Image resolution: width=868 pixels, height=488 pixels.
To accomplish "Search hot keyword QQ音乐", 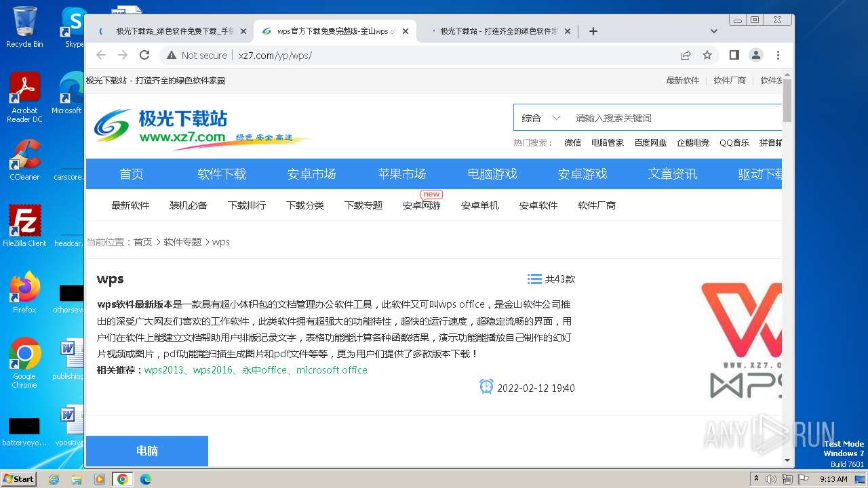I will (734, 143).
